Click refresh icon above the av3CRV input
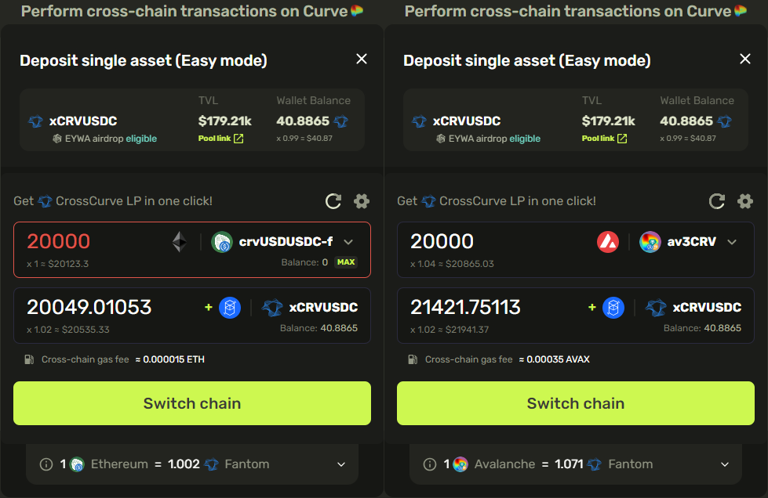This screenshot has height=498, width=768. tap(717, 201)
